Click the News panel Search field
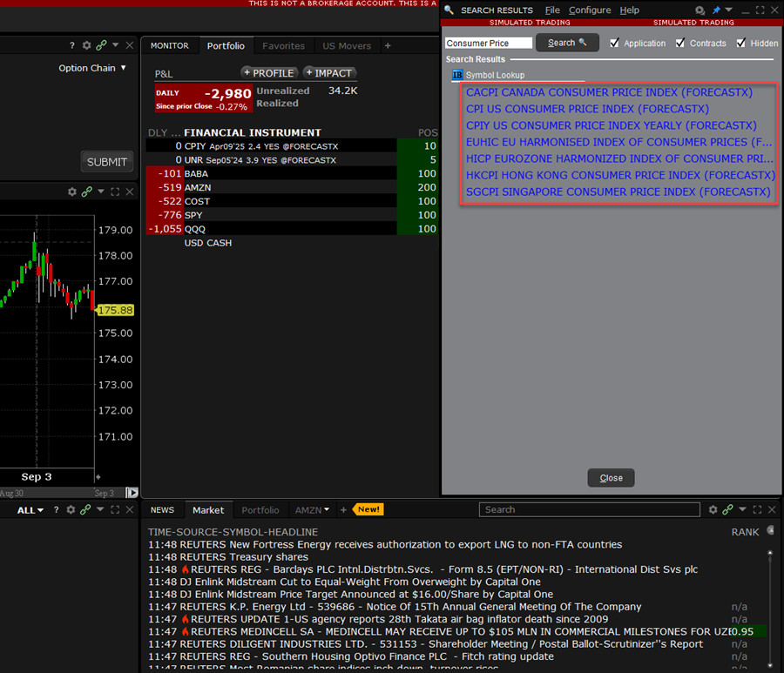The width and height of the screenshot is (784, 673). [x=590, y=509]
